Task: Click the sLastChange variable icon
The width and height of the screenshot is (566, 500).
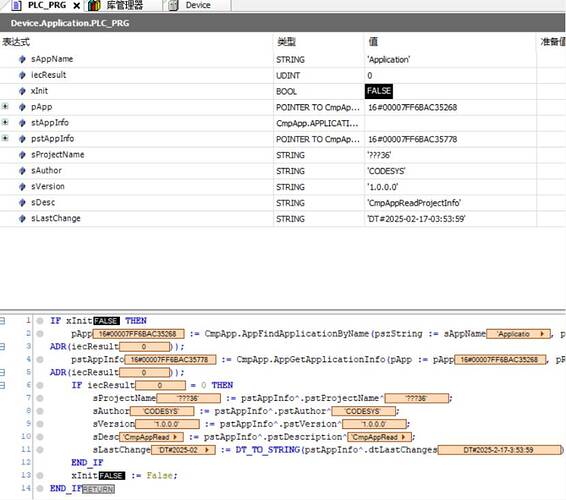Action: (x=22, y=218)
